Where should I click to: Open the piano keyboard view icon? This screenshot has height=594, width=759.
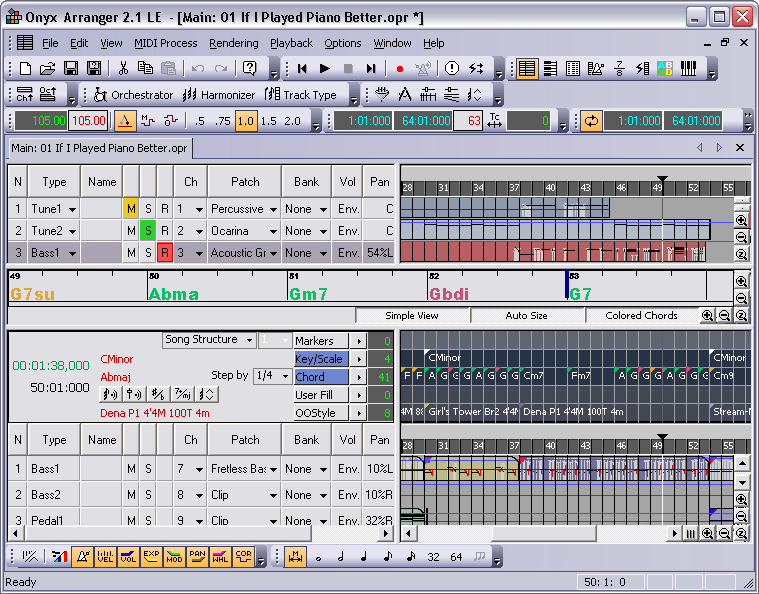[688, 69]
